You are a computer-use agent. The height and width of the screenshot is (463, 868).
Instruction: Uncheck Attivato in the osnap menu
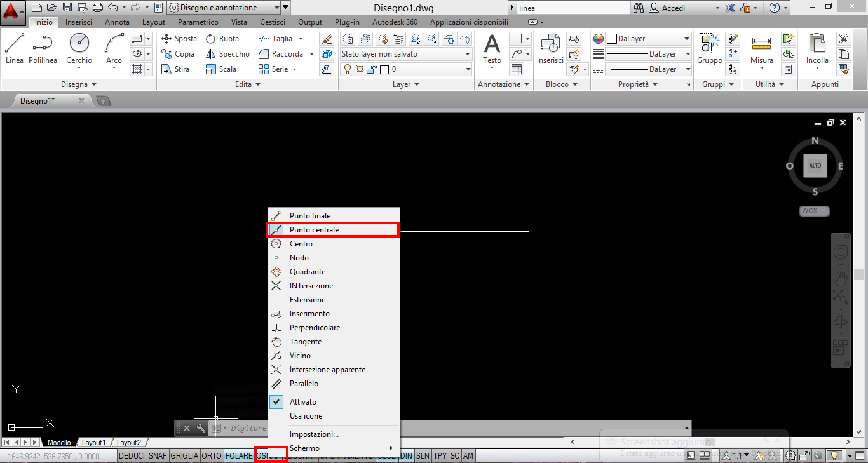pos(303,402)
